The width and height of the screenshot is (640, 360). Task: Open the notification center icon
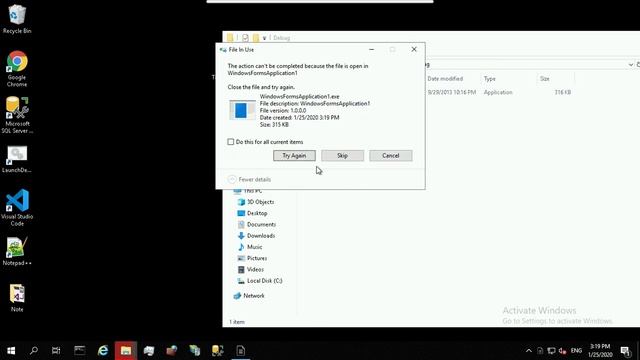coord(625,351)
